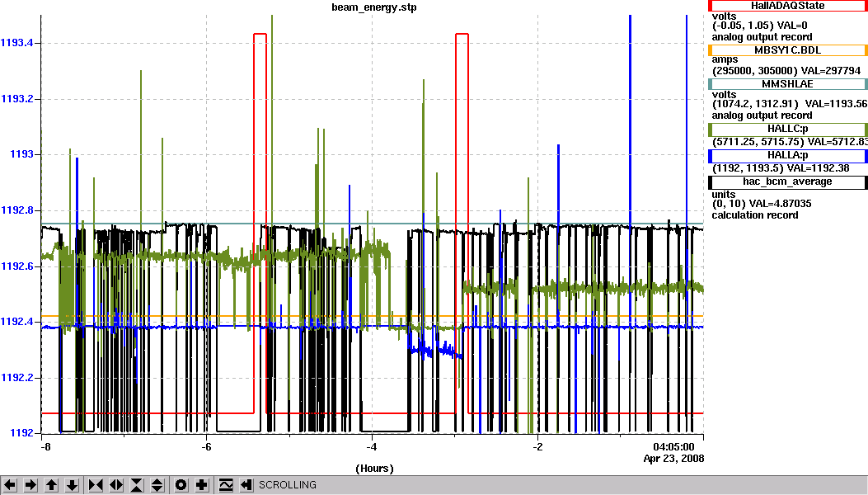Zoom out on the time axis with the outward horizontal triangles
This screenshot has height=495, width=868.
coord(116,485)
